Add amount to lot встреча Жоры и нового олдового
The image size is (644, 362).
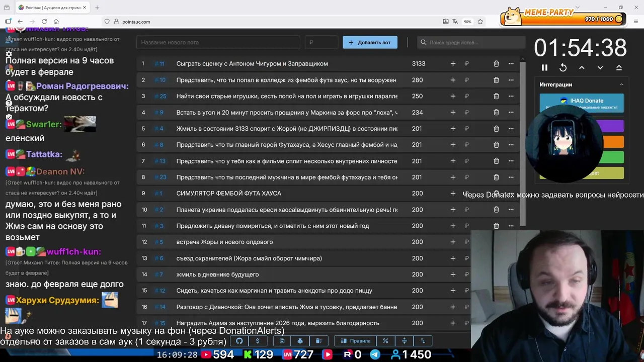(453, 242)
